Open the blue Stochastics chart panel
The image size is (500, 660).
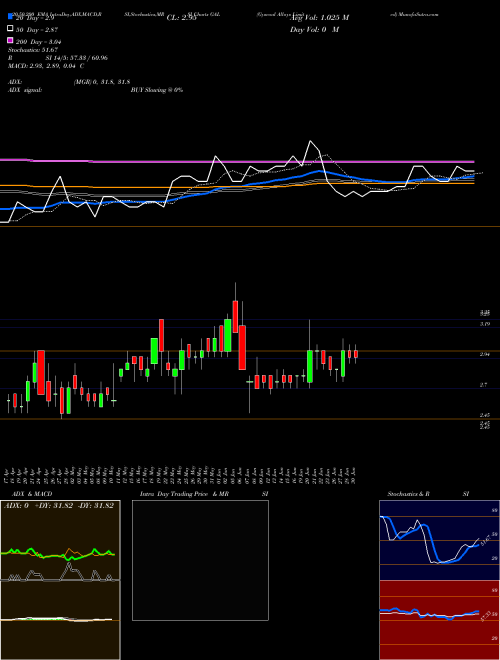click(439, 540)
